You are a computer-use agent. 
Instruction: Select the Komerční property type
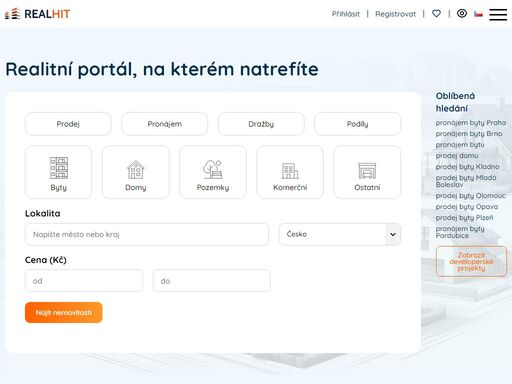pos(290,172)
